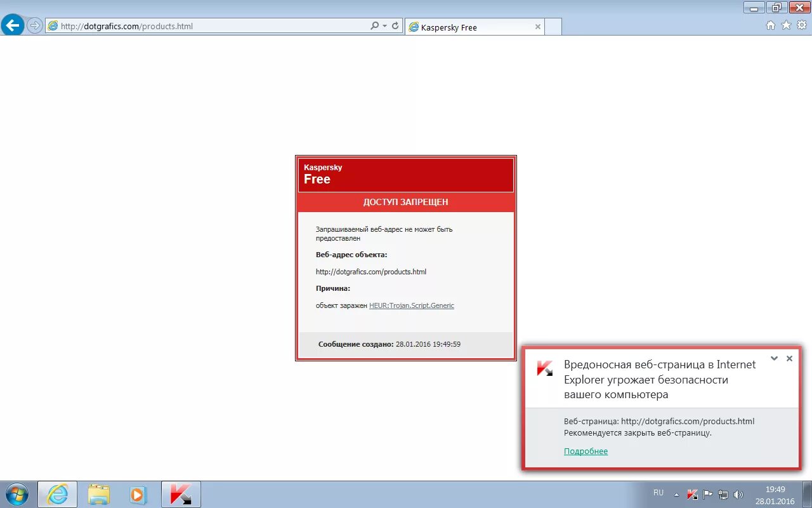Open the Internet Explorer Home icon
The height and width of the screenshot is (508, 812).
click(771, 25)
